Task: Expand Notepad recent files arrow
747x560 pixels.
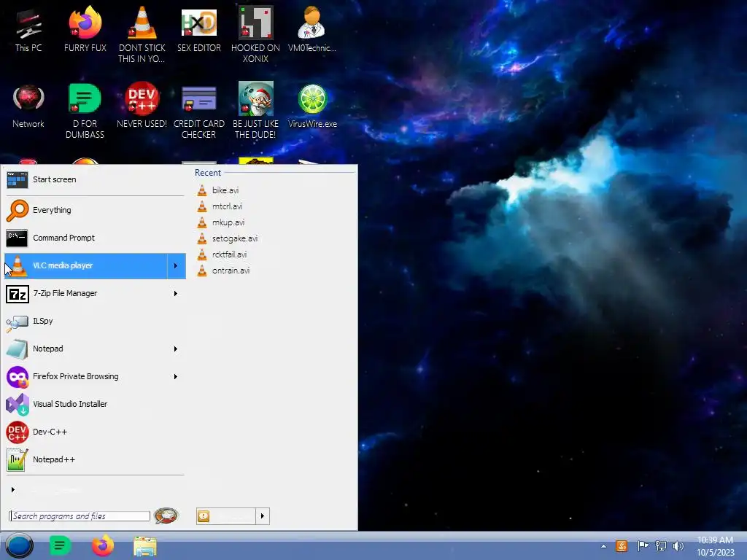Action: [176, 349]
